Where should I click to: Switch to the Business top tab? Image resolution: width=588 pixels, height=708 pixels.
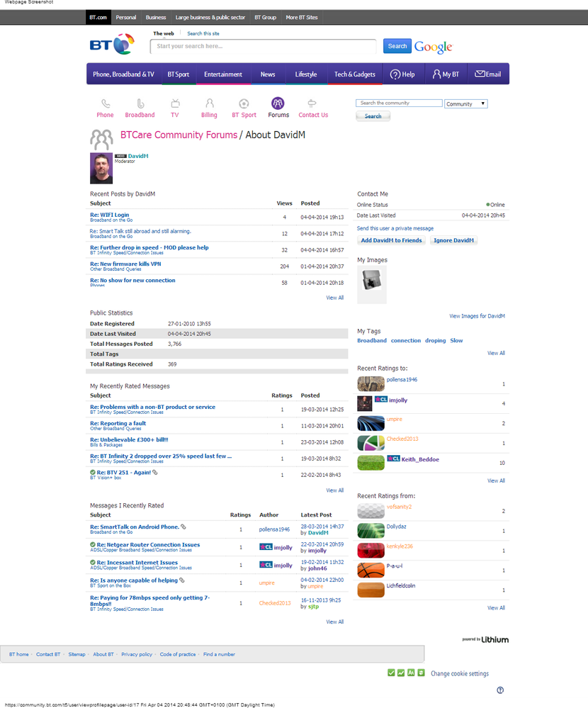[156, 18]
